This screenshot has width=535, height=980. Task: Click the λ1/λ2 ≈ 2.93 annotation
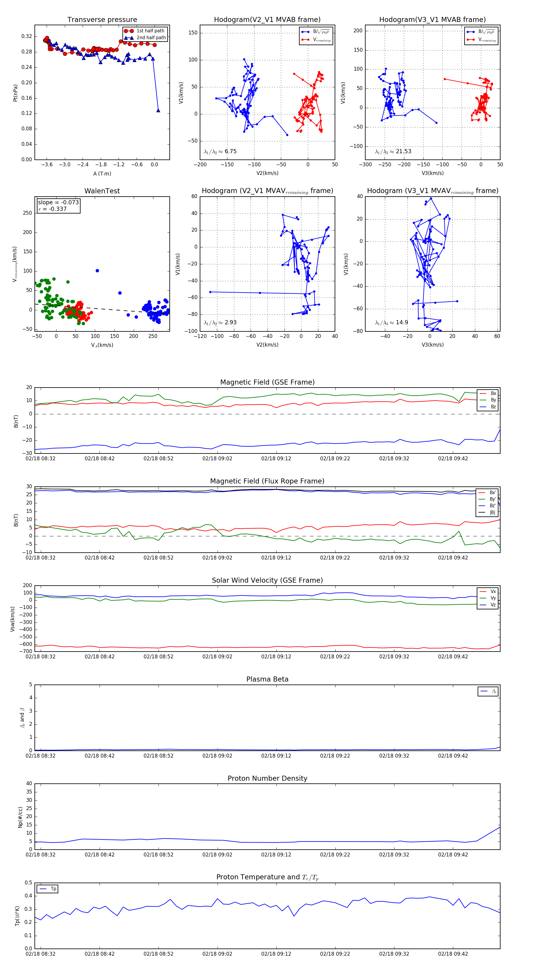pyautogui.click(x=220, y=323)
